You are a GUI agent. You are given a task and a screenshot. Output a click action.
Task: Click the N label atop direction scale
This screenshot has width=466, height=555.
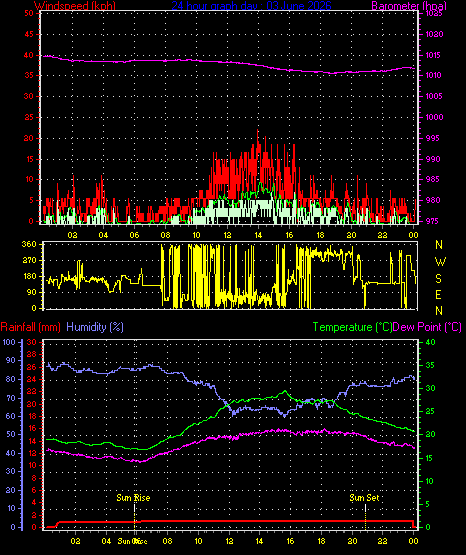point(439,245)
